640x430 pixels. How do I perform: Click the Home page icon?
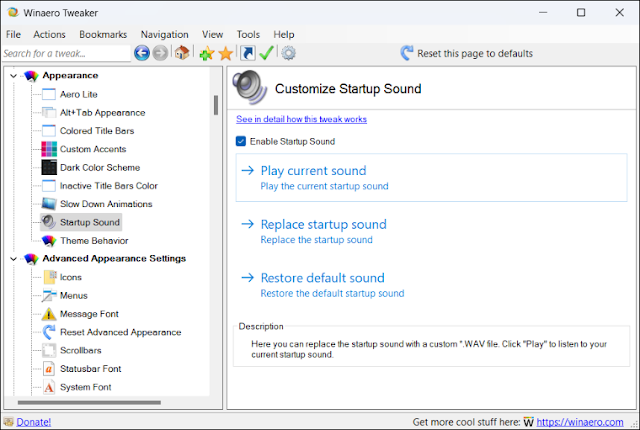coord(182,53)
